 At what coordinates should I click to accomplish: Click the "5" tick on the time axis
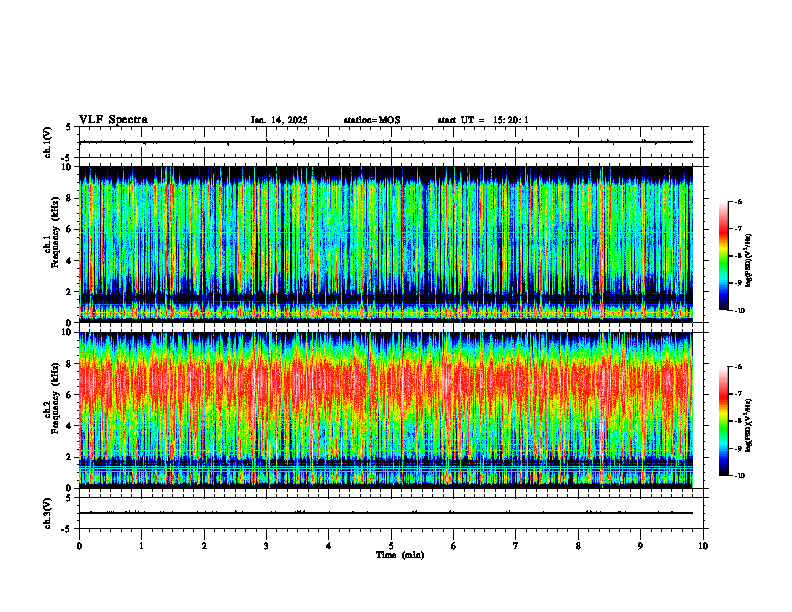coord(391,546)
